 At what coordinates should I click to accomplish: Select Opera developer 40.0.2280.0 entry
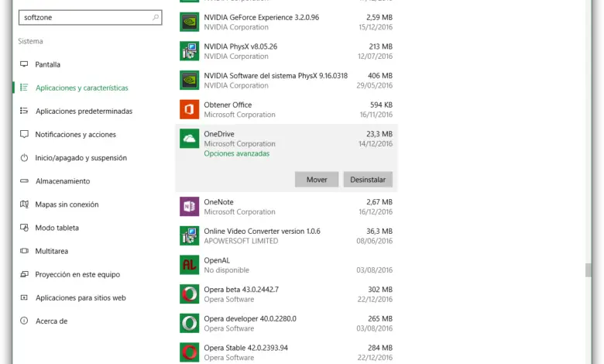pyautogui.click(x=250, y=318)
